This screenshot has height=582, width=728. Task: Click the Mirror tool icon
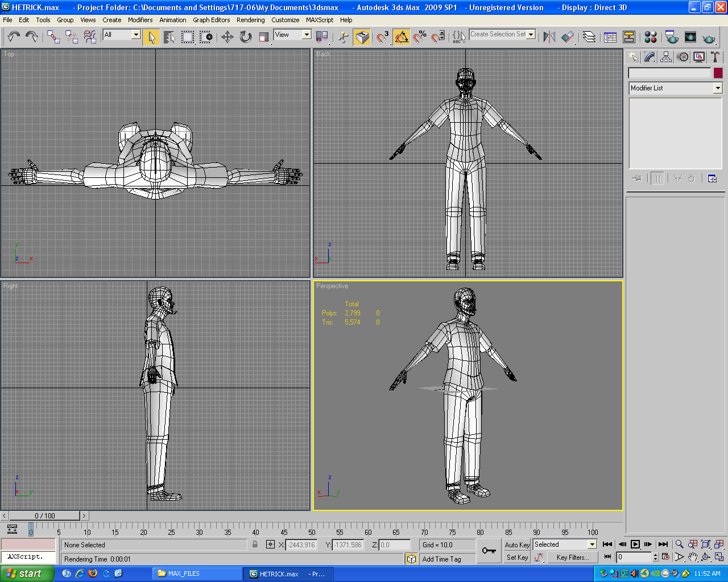[x=549, y=37]
